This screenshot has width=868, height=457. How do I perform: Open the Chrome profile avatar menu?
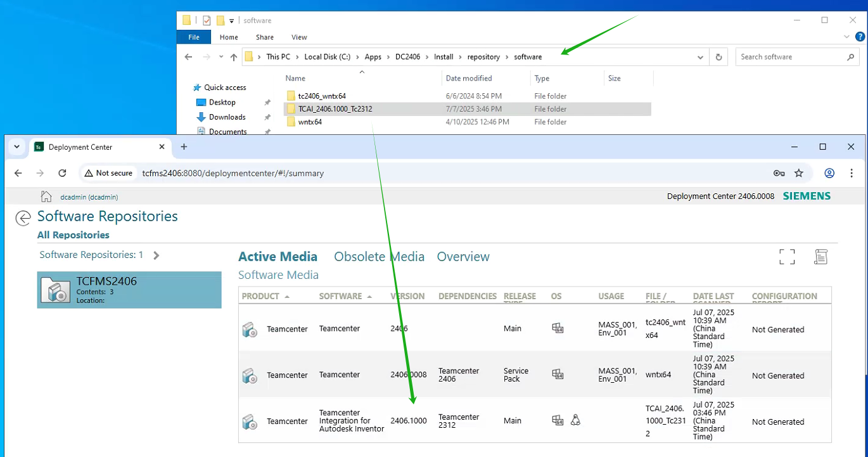tap(829, 173)
